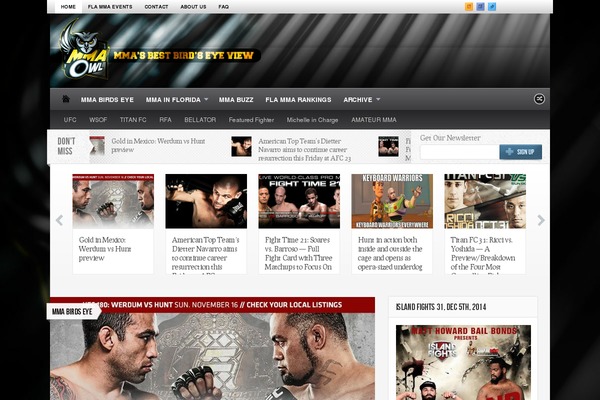Open the light-blue Twitter social icon

(x=492, y=7)
